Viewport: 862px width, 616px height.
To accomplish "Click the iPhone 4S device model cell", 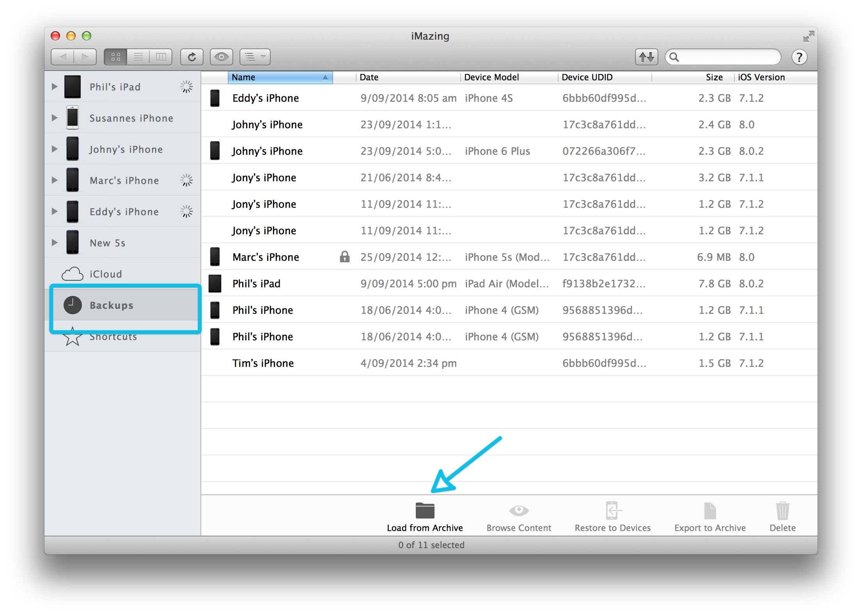I will click(489, 98).
